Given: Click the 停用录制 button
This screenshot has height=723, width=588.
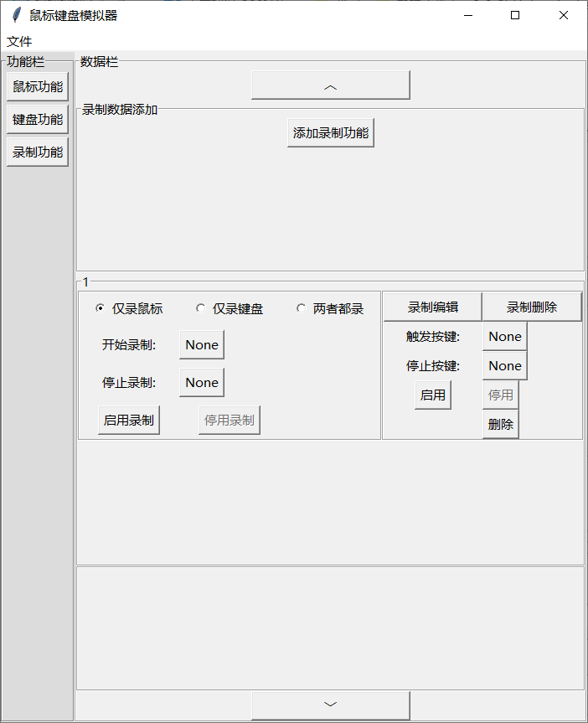Looking at the screenshot, I should [230, 421].
